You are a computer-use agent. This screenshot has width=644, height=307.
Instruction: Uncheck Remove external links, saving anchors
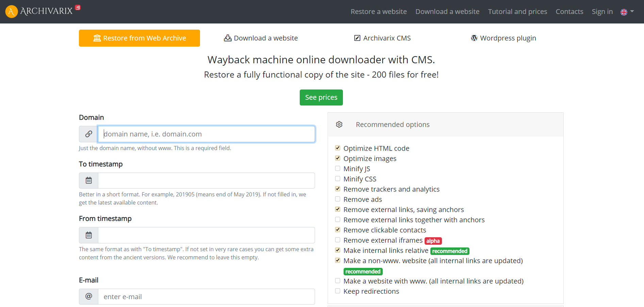[x=337, y=209]
